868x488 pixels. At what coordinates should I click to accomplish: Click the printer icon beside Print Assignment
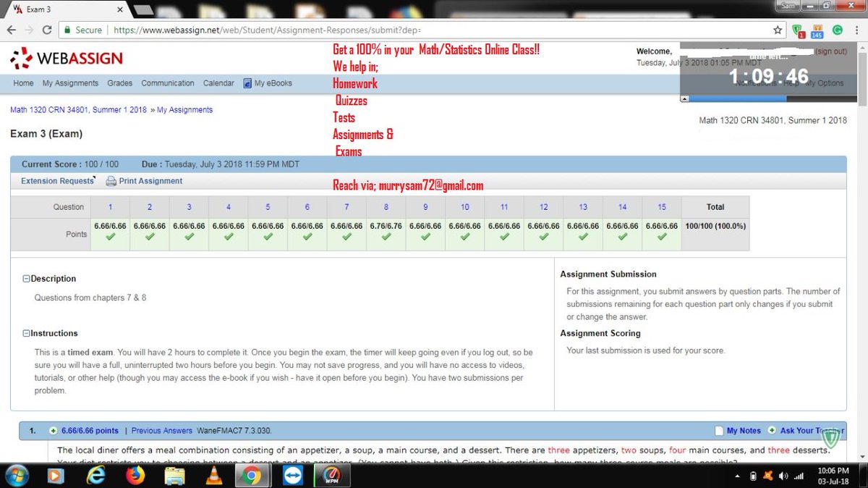click(111, 181)
